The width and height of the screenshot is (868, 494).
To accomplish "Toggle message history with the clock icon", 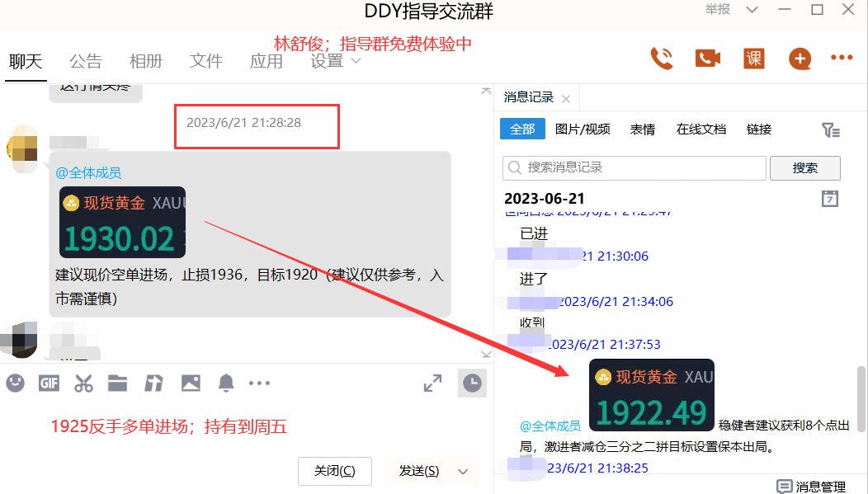I will (x=472, y=383).
